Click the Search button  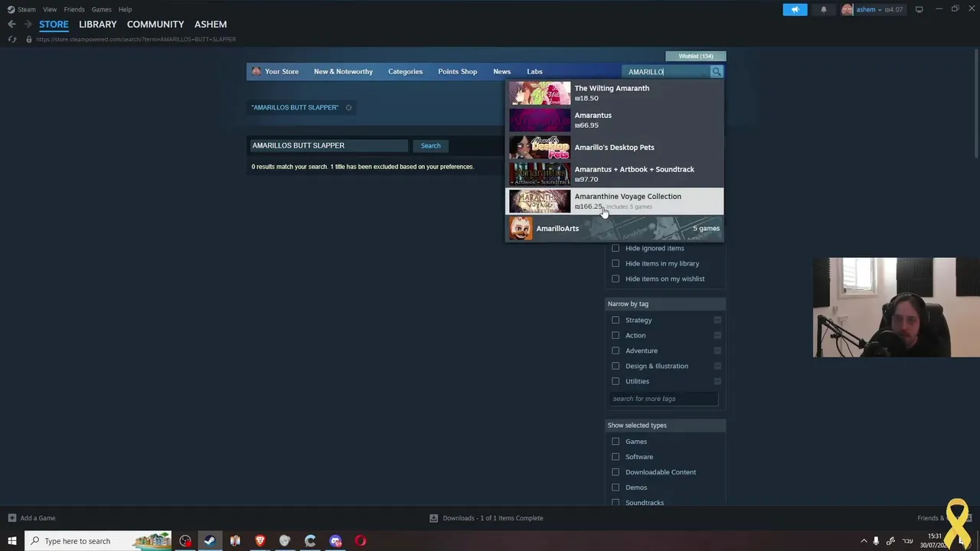[x=430, y=145]
